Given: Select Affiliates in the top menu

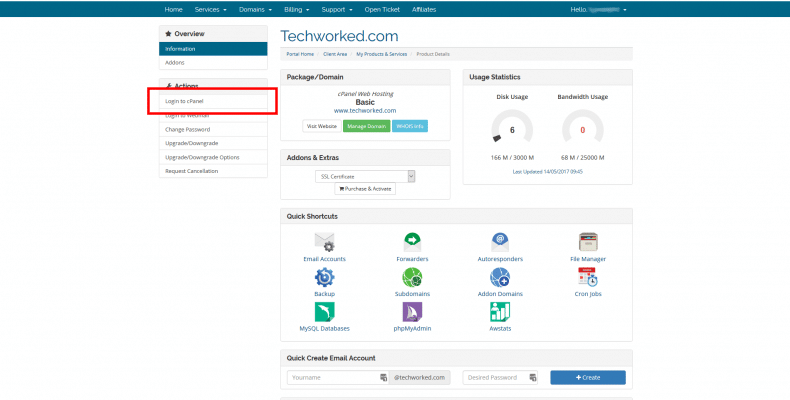Looking at the screenshot, I should (x=424, y=10).
